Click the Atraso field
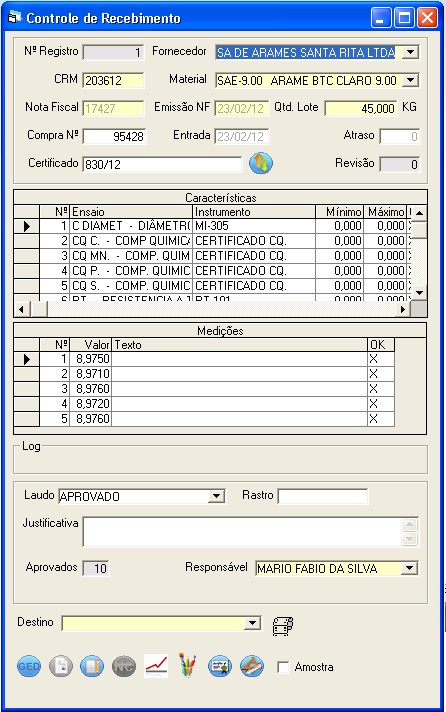This screenshot has height=712, width=446. (x=400, y=136)
